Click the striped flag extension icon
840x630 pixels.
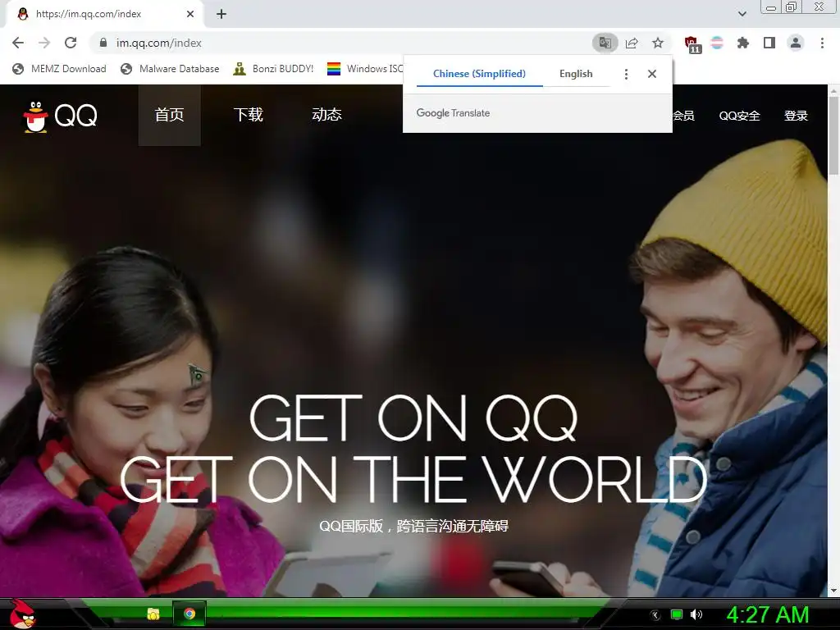click(x=717, y=43)
